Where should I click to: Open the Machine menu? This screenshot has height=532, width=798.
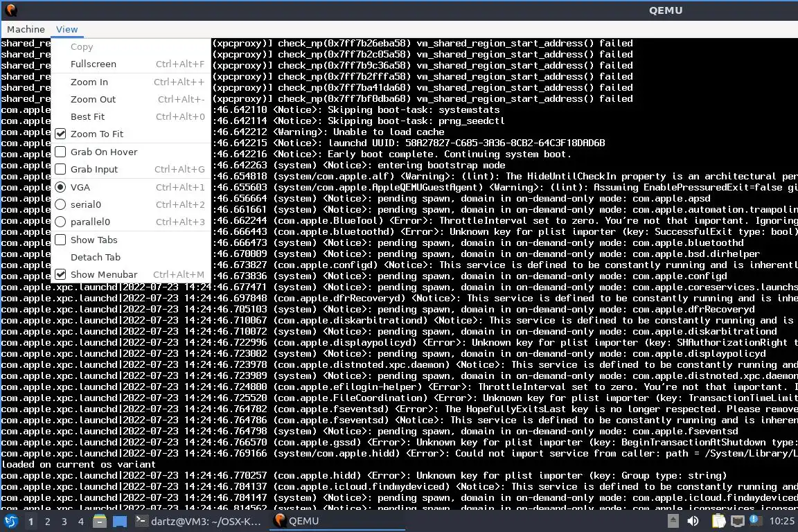[x=26, y=30]
